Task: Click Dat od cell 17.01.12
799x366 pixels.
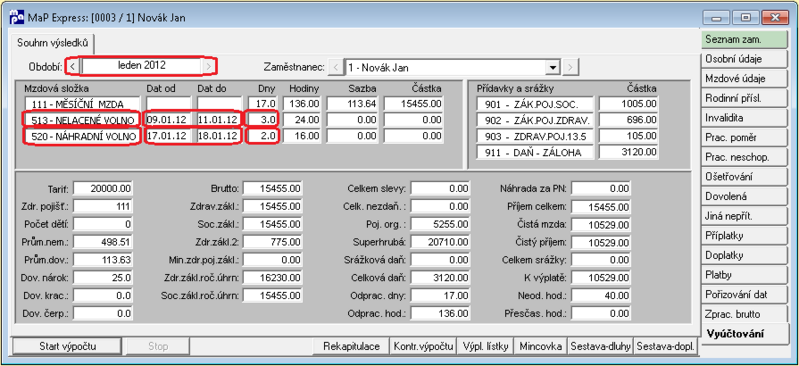Action: click(168, 137)
